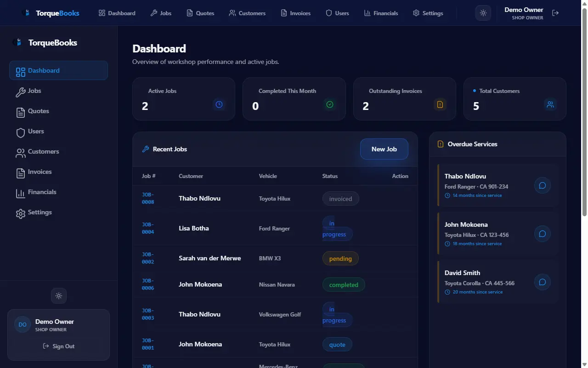Click Demo Owner name in top bar
The width and height of the screenshot is (588, 368).
pyautogui.click(x=524, y=10)
